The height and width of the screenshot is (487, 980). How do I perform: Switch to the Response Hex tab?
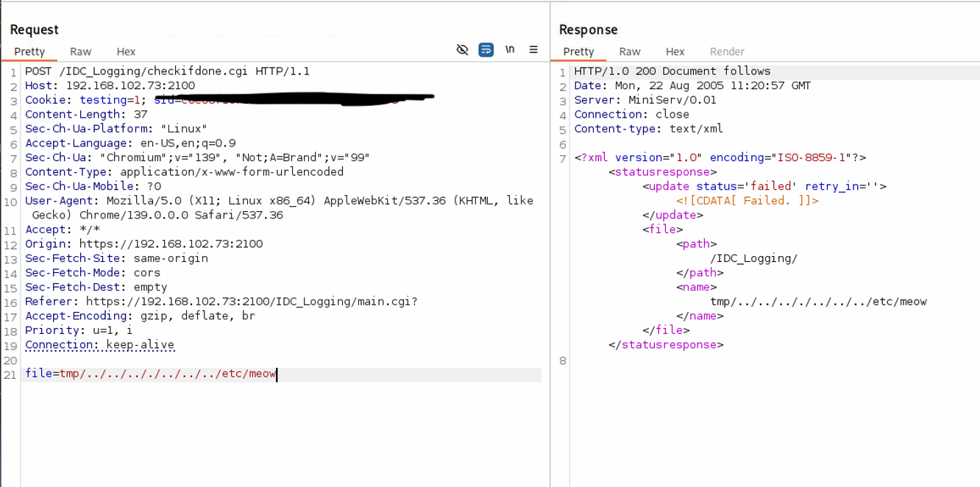pos(675,51)
